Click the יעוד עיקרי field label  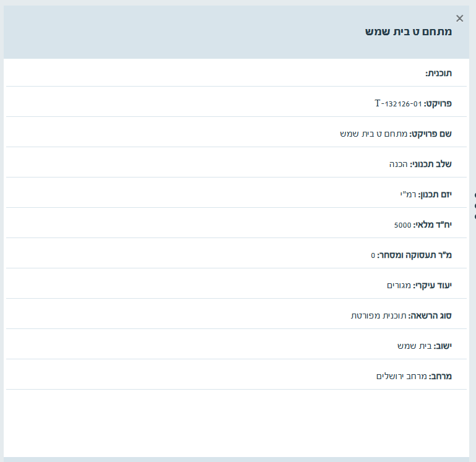click(433, 285)
